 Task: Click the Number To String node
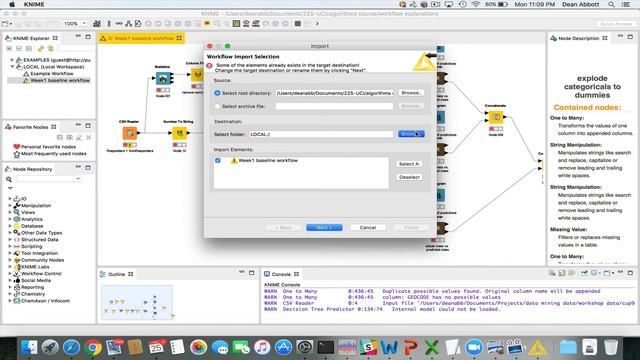coord(179,133)
